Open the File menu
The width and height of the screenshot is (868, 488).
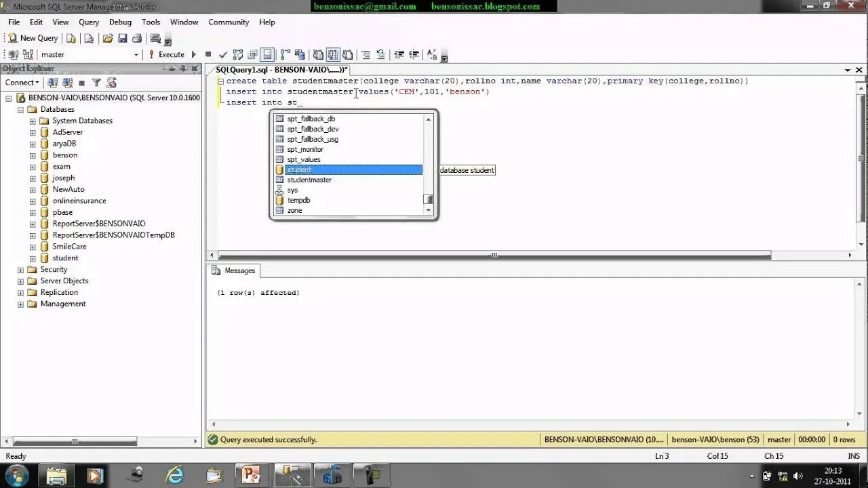pyautogui.click(x=14, y=22)
